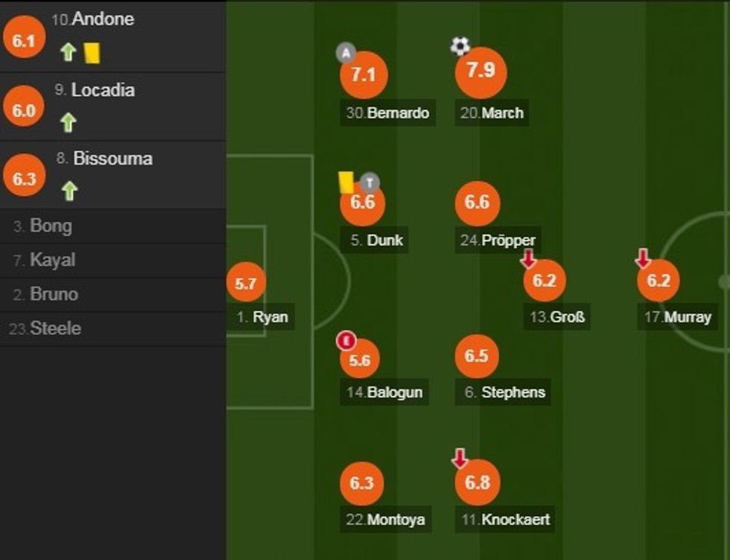Select Kayal from the bench list
The height and width of the screenshot is (560, 730).
point(52,260)
